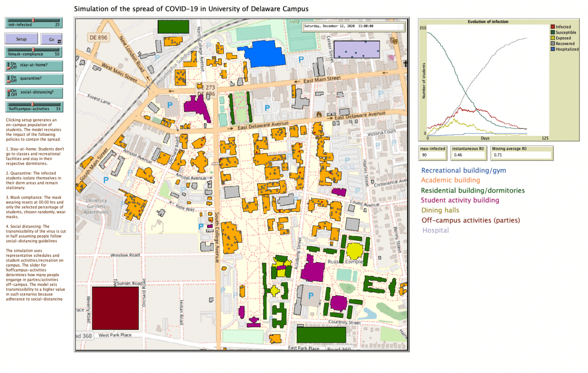Click the "West Park Place" map label
This screenshot has width=588, height=373.
(x=114, y=335)
